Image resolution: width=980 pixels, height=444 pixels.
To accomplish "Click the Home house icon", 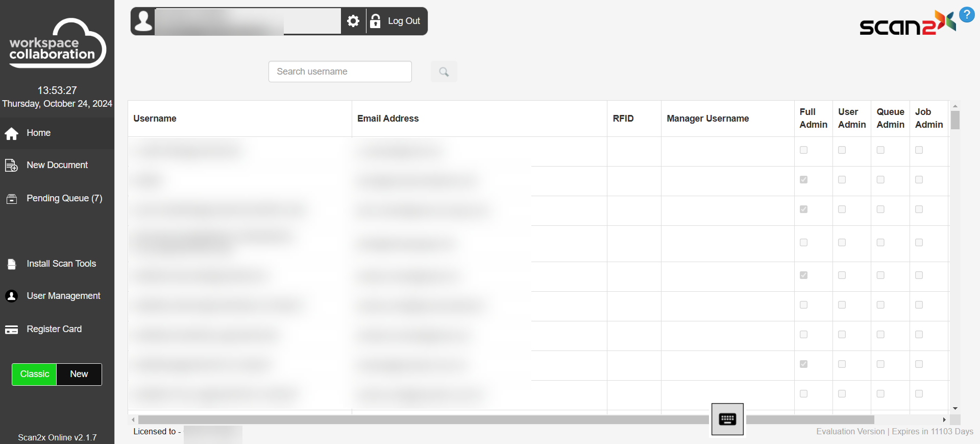I will [12, 133].
